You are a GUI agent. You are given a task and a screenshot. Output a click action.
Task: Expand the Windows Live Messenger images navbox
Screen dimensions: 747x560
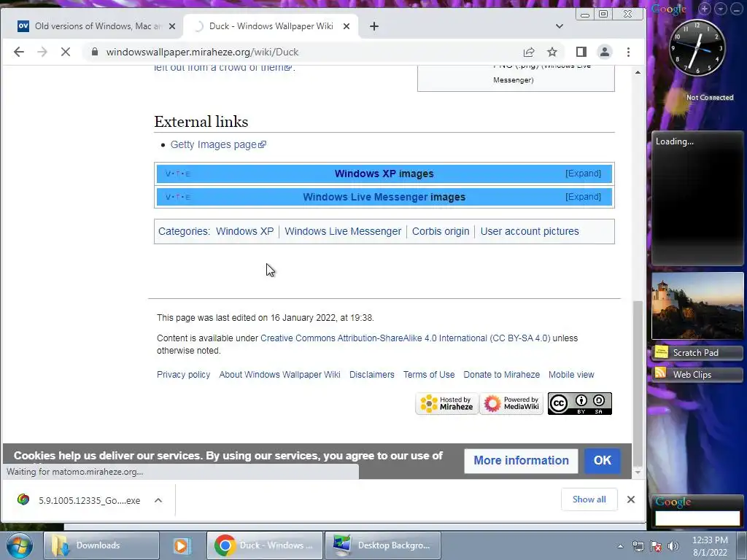(x=583, y=197)
